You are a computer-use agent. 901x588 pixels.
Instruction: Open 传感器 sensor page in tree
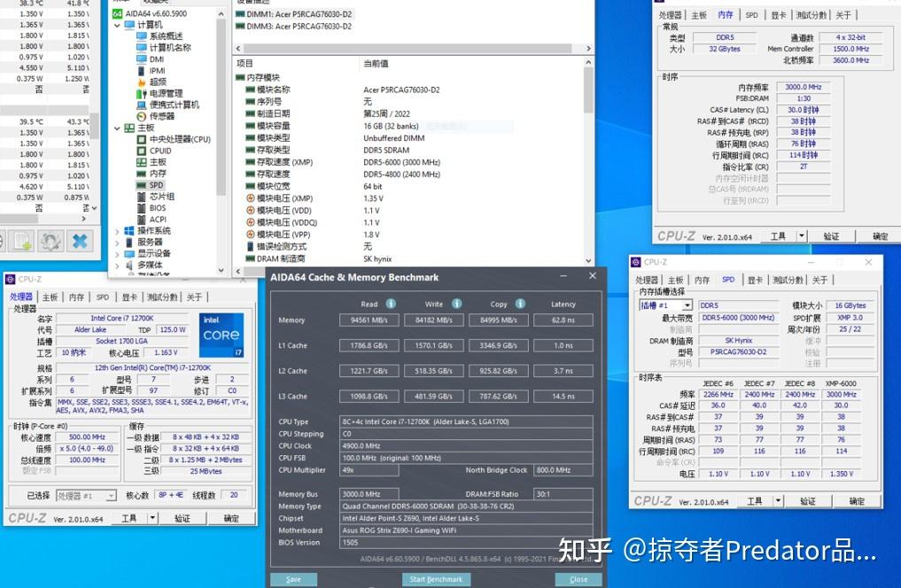156,116
